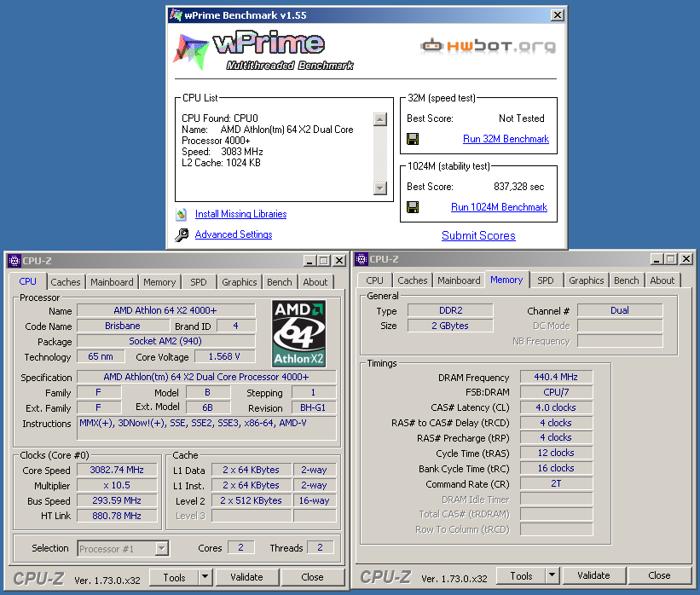Switch to Graphics tab in right CPU-Z
This screenshot has width=700, height=595.
click(x=586, y=280)
